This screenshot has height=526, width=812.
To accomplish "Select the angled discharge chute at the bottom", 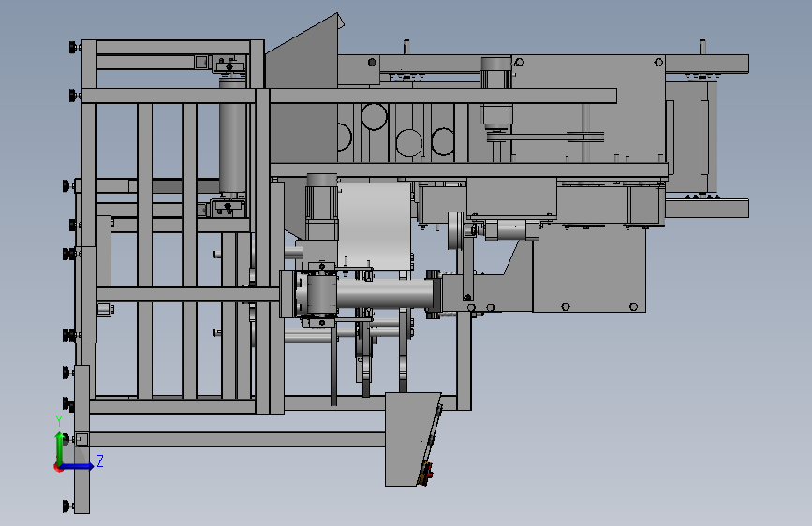I will tap(413, 439).
